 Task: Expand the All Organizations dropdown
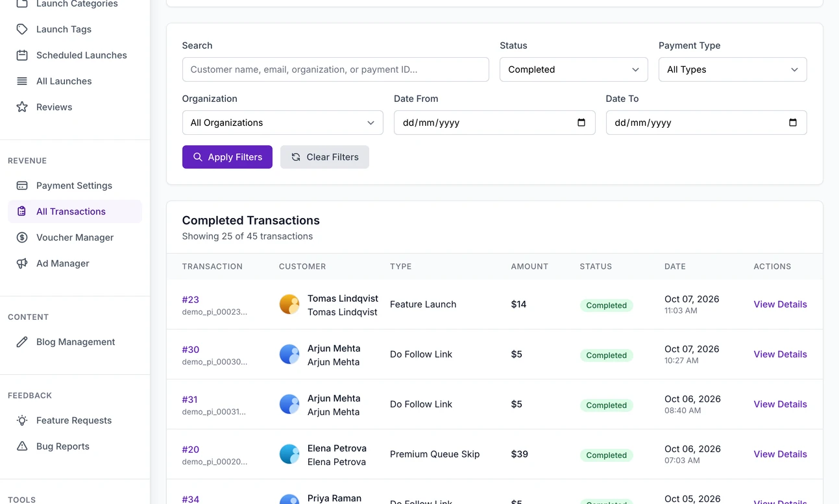[x=283, y=123]
